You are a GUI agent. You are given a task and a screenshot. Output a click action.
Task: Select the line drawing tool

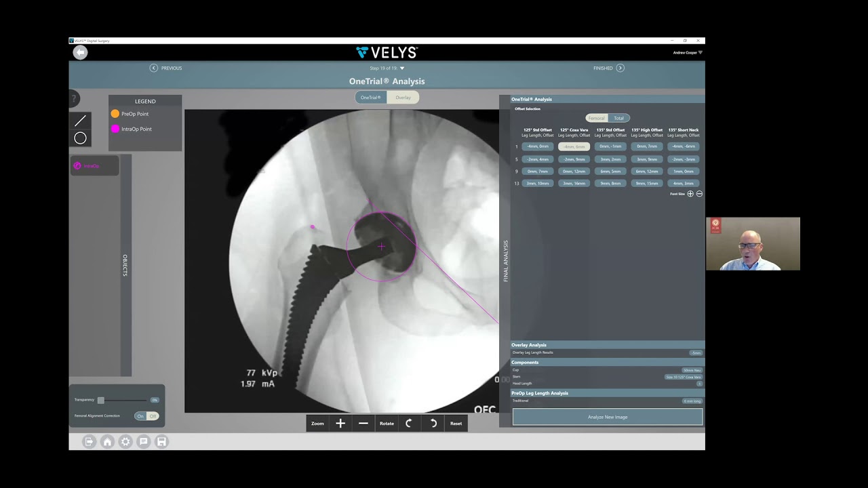[80, 121]
